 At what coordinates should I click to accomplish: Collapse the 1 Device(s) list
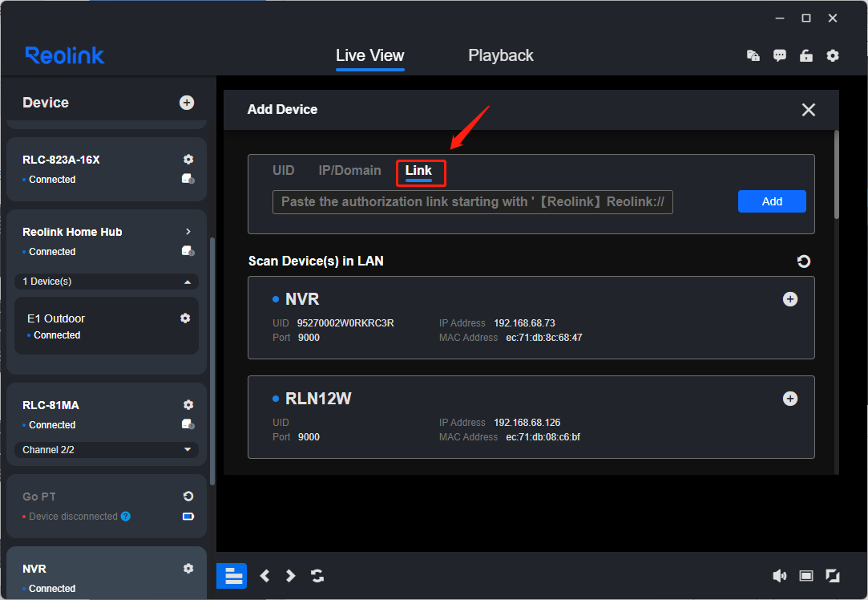188,282
